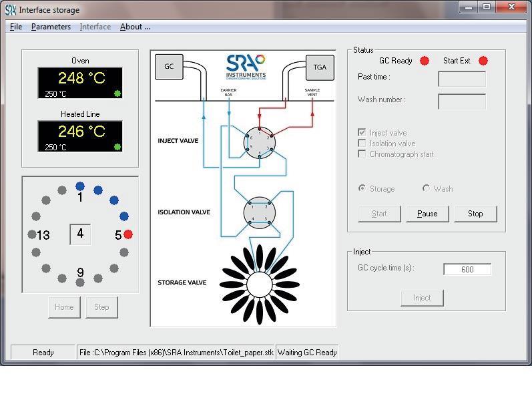532x410 pixels.
Task: Click the GC cycle time input field
Action: 467,269
